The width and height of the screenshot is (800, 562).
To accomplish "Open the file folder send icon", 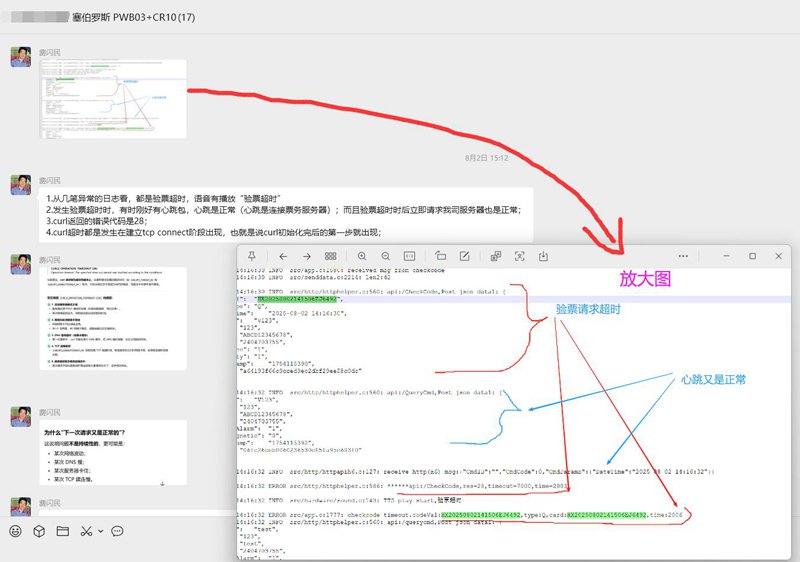I will pos(62,530).
